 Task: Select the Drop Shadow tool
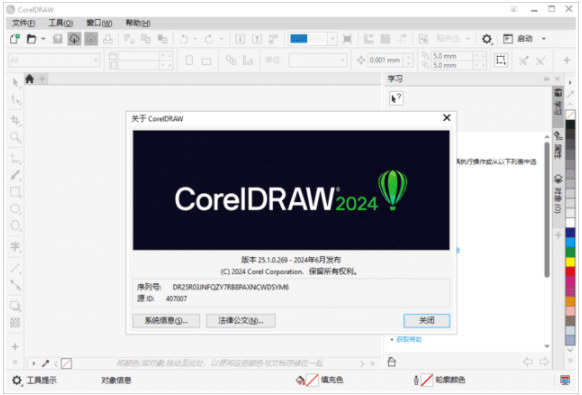click(x=15, y=306)
